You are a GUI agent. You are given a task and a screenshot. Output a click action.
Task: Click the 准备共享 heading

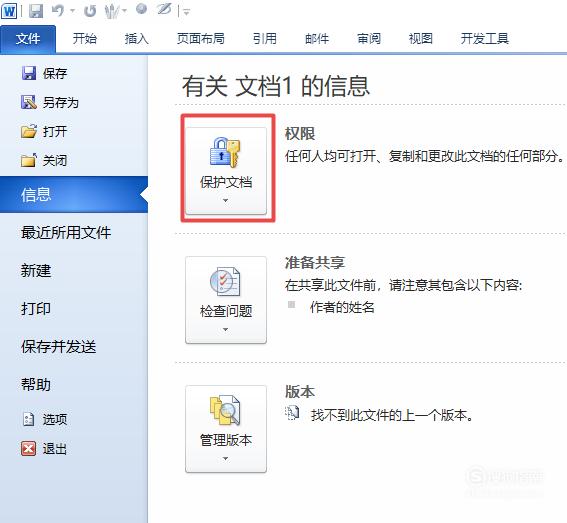315,263
